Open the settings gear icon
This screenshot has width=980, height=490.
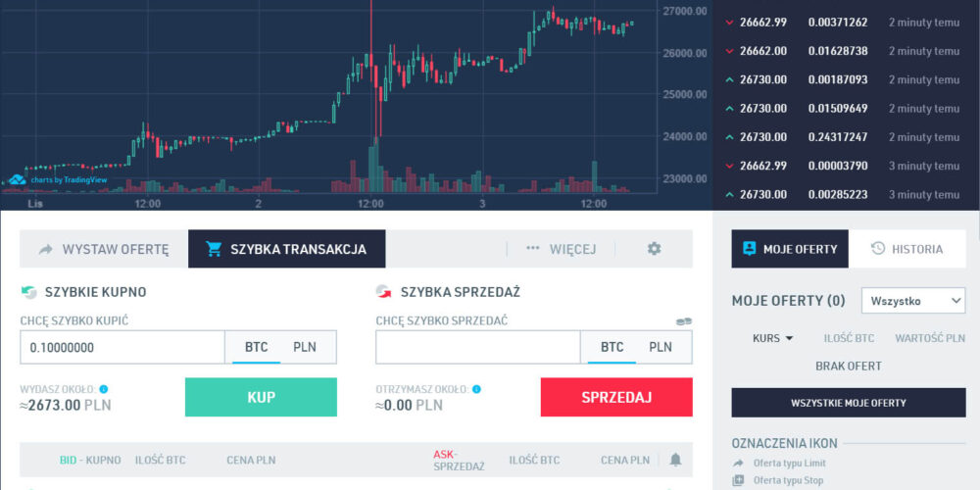655,249
